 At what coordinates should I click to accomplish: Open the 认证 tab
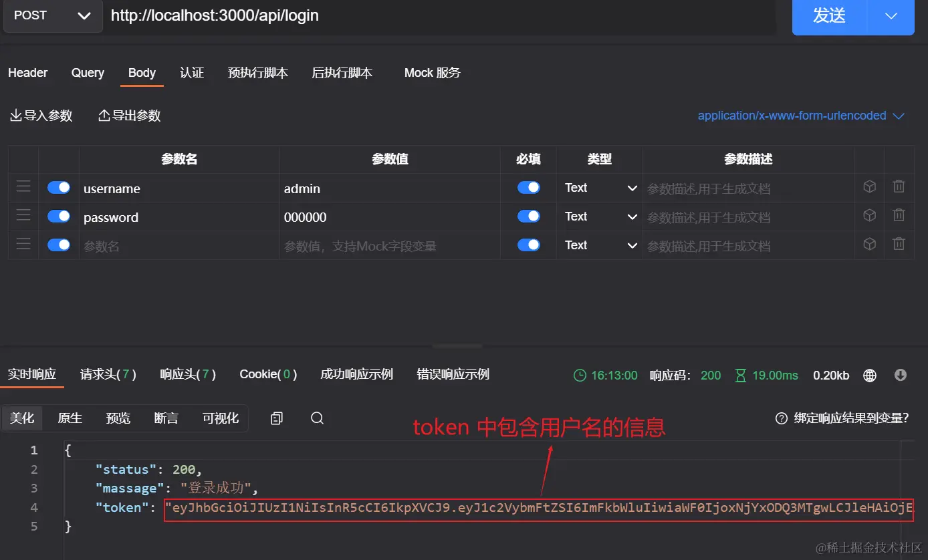click(192, 73)
